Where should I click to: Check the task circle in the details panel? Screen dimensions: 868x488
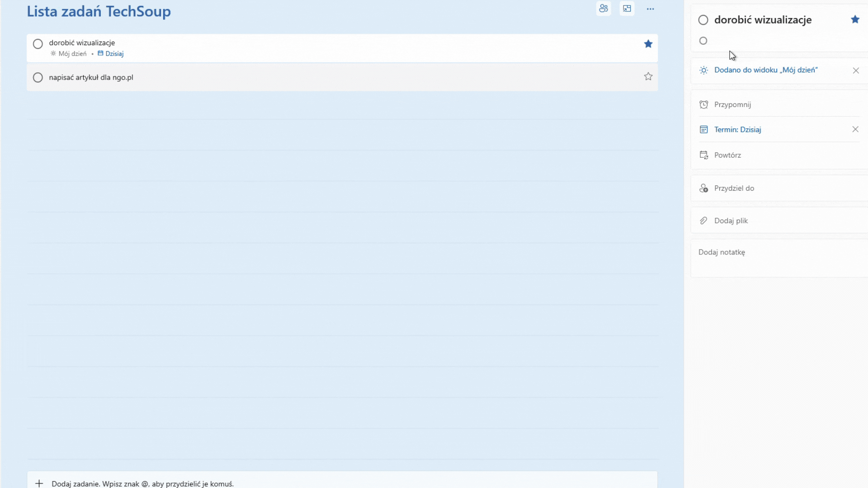point(703,20)
